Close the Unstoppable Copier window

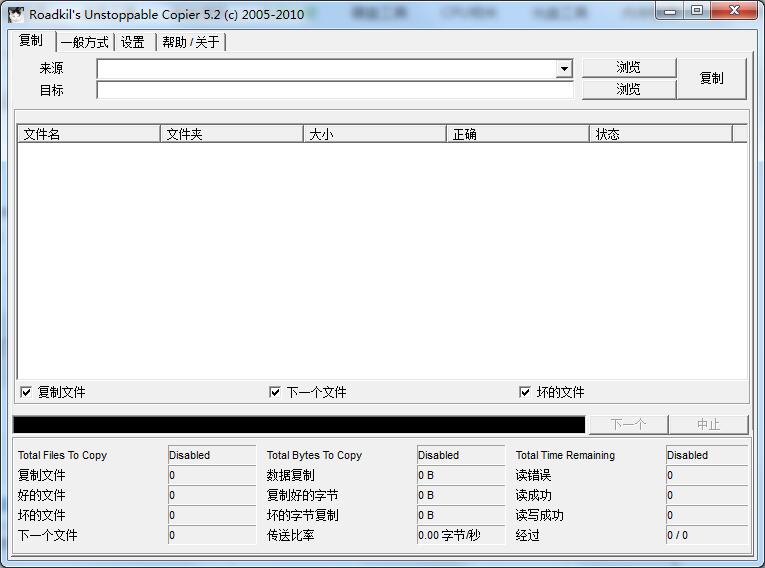(x=734, y=11)
